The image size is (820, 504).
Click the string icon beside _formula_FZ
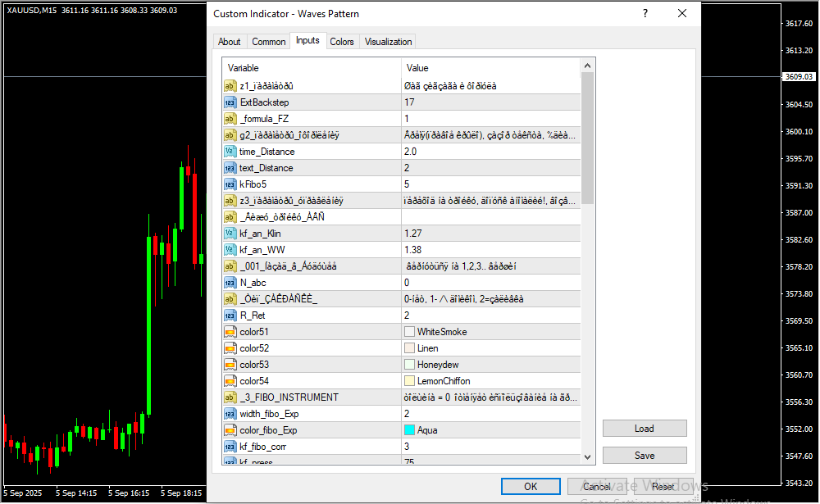point(230,119)
